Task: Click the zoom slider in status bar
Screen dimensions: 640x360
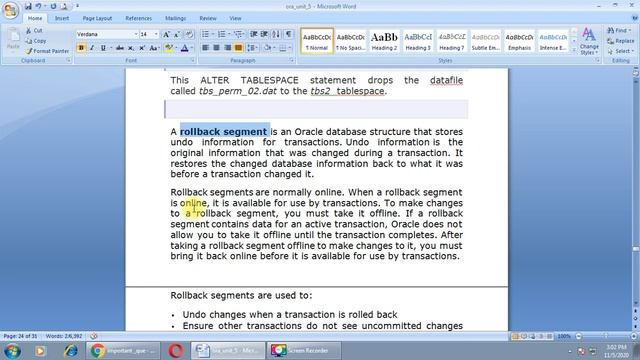Action: pos(606,336)
